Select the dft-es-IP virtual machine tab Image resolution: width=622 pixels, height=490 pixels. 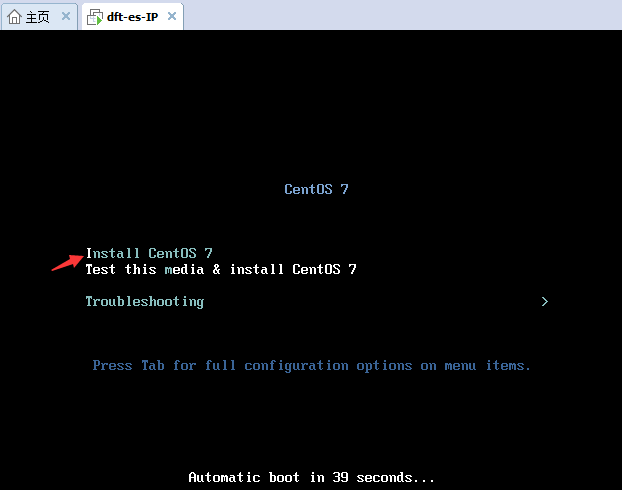pos(132,17)
